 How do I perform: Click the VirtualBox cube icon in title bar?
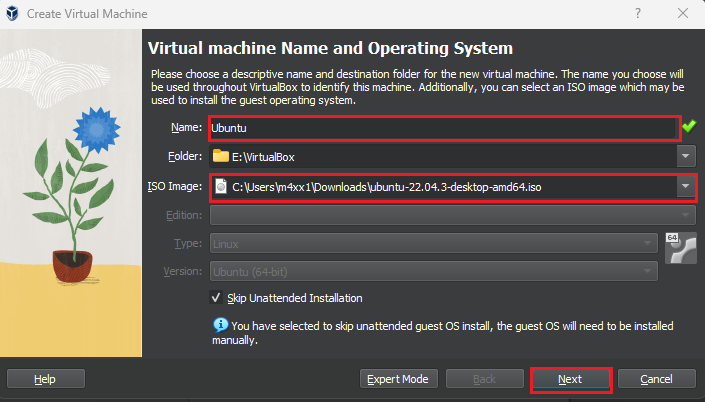12,13
